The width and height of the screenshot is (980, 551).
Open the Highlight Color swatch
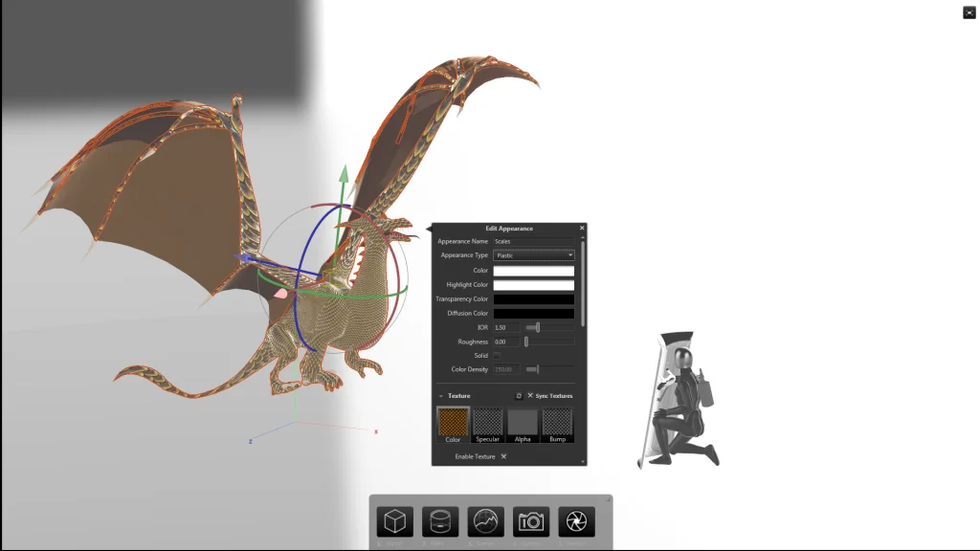[x=533, y=285]
